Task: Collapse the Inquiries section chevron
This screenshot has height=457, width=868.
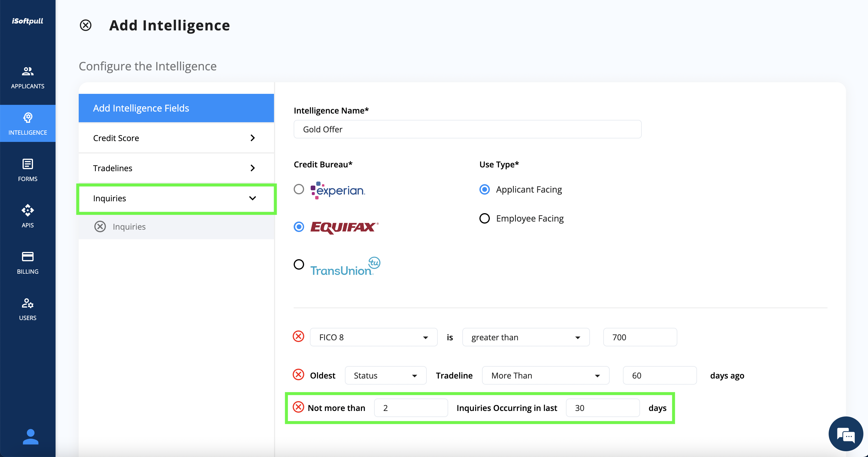Action: point(253,198)
